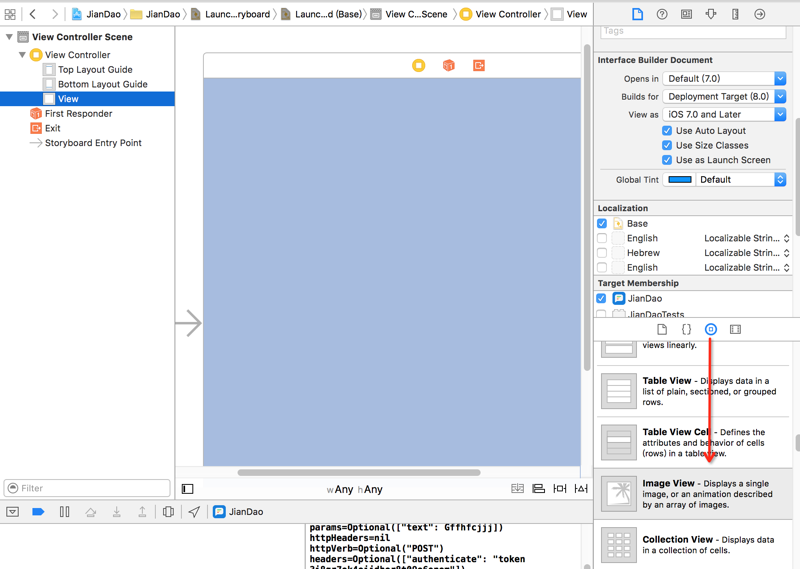Select Image View in object library
Viewport: 800px width, 569px height.
693,493
